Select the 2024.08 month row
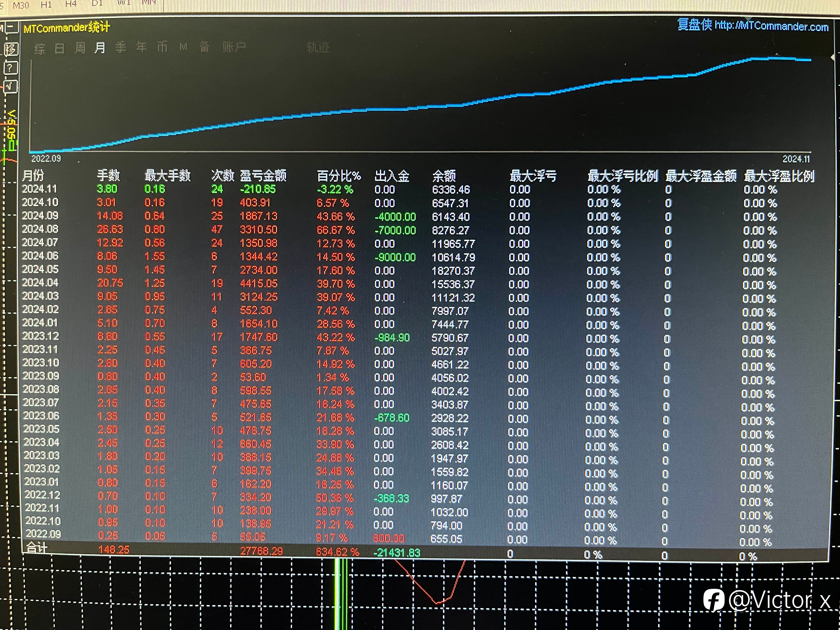The width and height of the screenshot is (840, 630). (x=400, y=230)
